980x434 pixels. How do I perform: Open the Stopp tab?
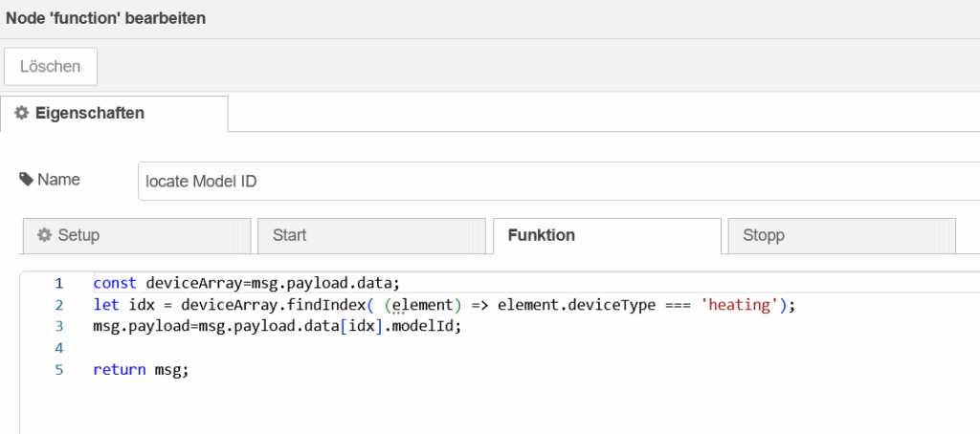(x=842, y=235)
